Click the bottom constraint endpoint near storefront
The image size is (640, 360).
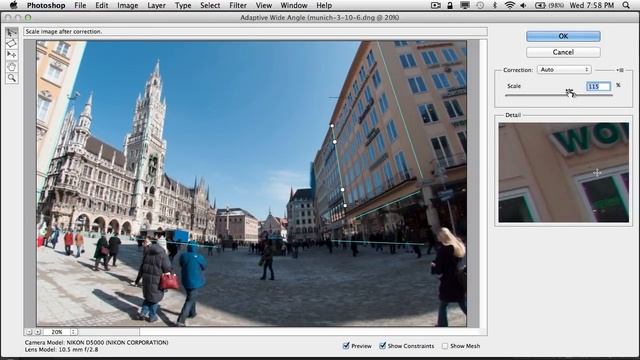pos(345,205)
